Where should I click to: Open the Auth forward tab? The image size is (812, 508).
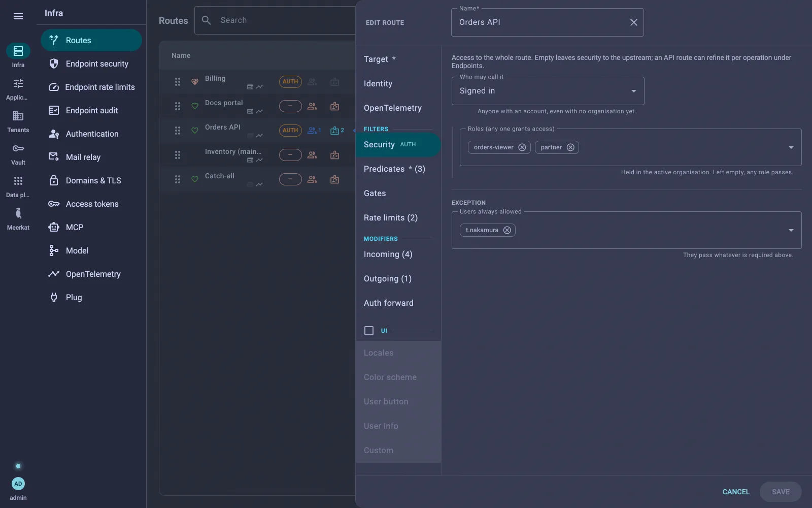click(398, 303)
